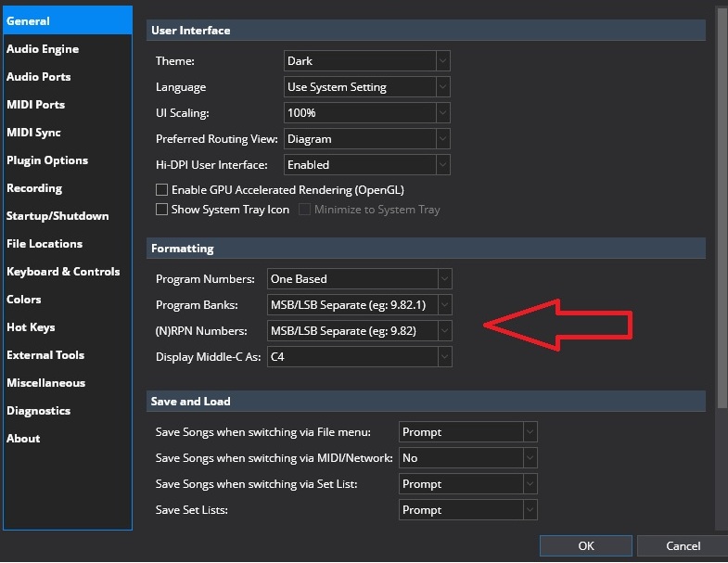Switch to Audio Engine settings page
This screenshot has height=563, width=728.
click(43, 49)
